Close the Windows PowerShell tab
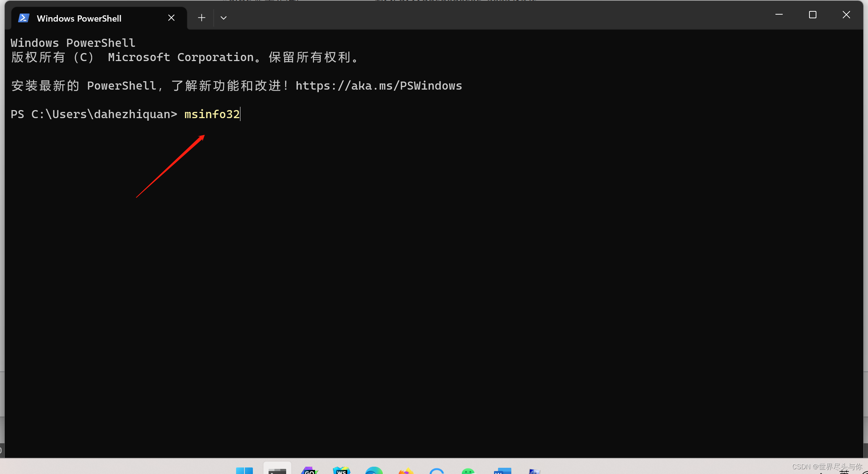Viewport: 868px width, 474px height. pyautogui.click(x=171, y=18)
